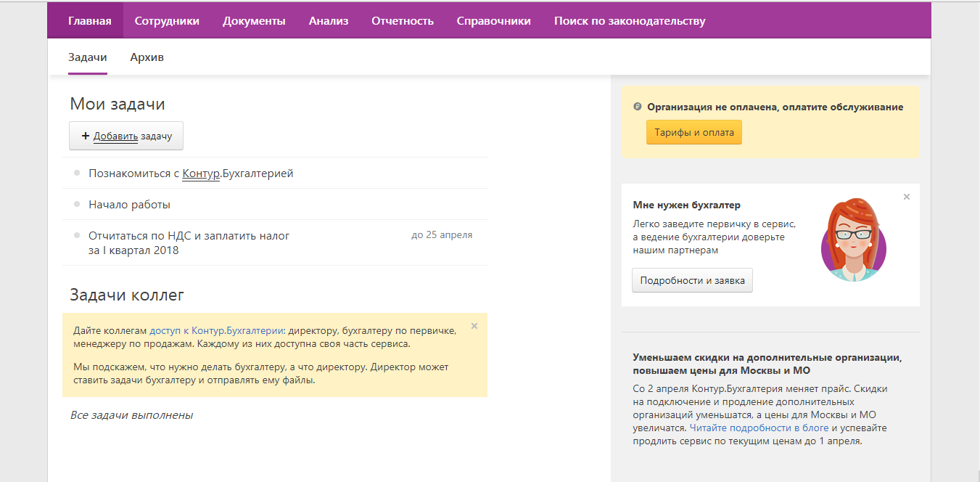Click the payment warning coin icon
Screen dimensions: 980x482
638,107
